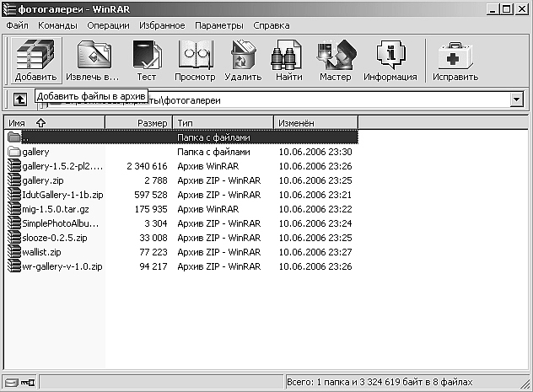Click archive icon of wr-gallery-v-1.0.zip

14,266
